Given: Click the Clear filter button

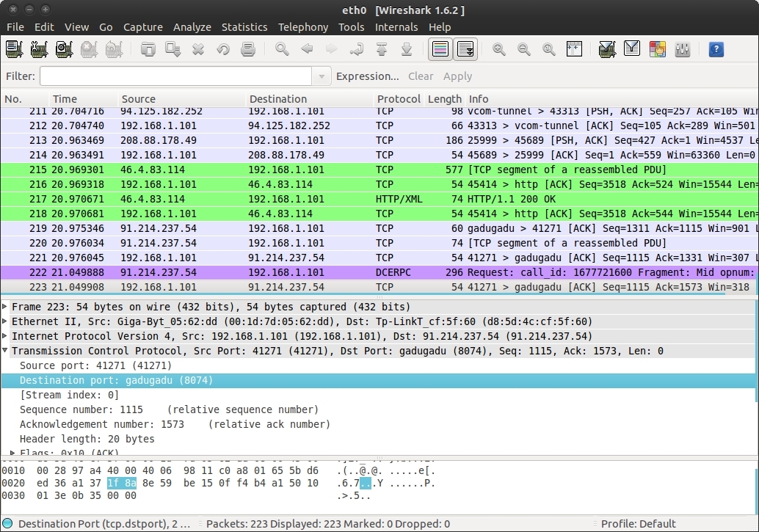Looking at the screenshot, I should click(x=421, y=76).
